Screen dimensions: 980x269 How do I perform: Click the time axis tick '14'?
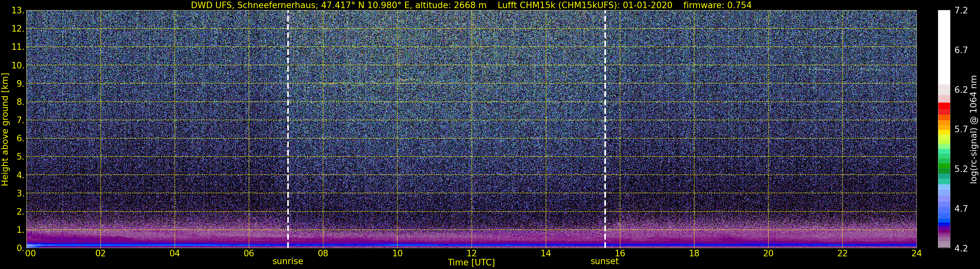click(x=545, y=253)
